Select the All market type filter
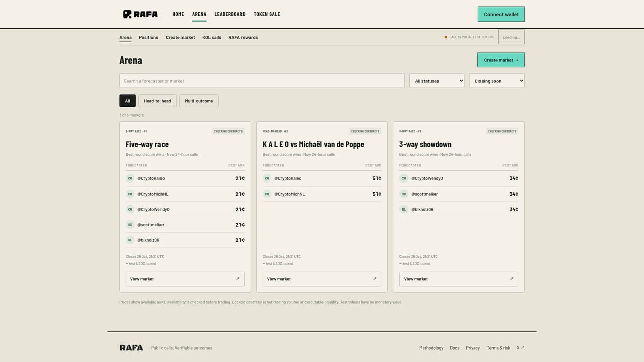 127,101
